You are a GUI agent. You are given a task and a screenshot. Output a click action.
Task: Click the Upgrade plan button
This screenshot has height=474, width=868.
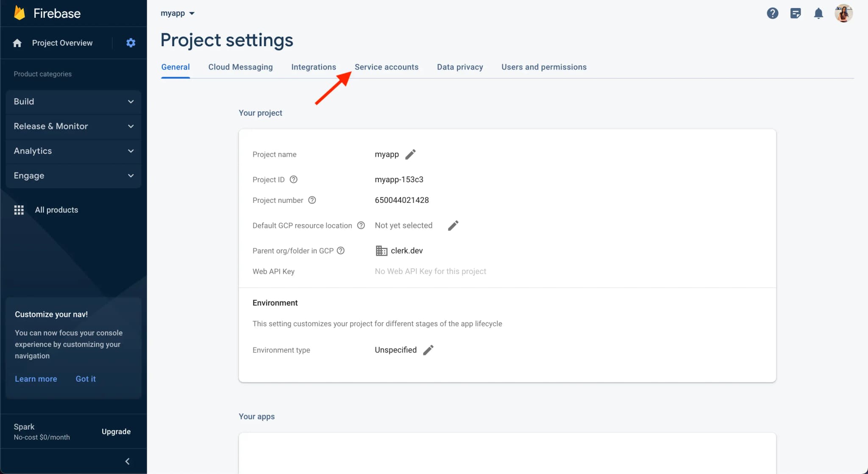coord(116,431)
